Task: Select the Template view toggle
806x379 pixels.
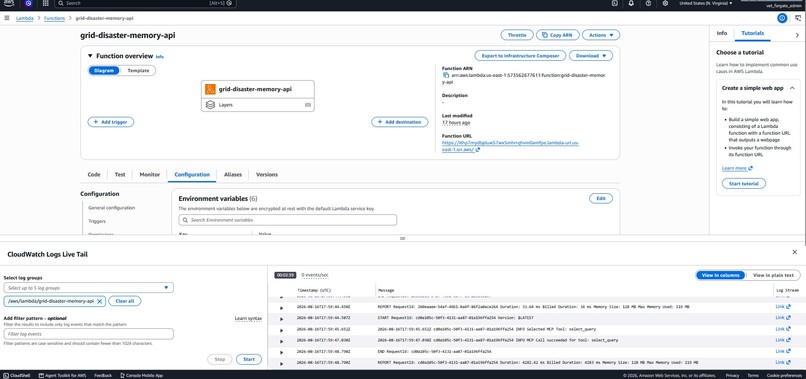Action: pyautogui.click(x=138, y=70)
